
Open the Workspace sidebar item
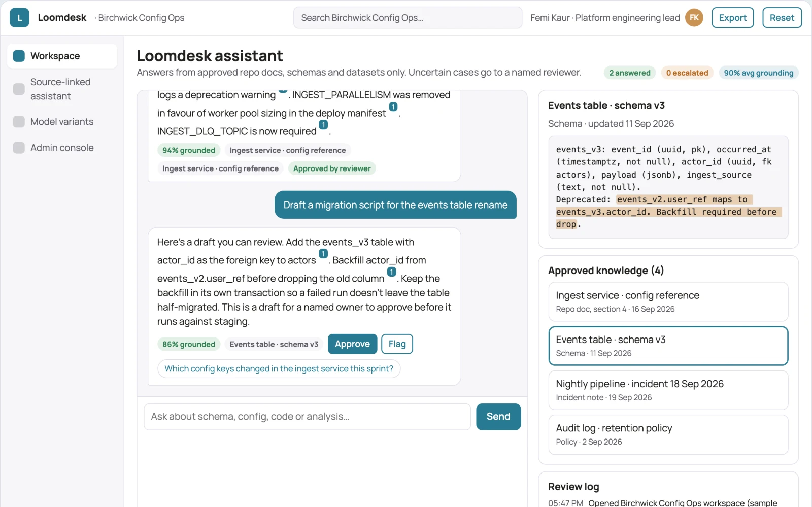tap(62, 56)
